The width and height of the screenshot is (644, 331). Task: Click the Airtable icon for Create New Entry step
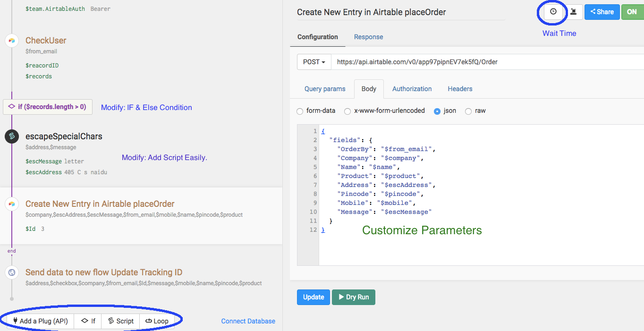coord(12,204)
